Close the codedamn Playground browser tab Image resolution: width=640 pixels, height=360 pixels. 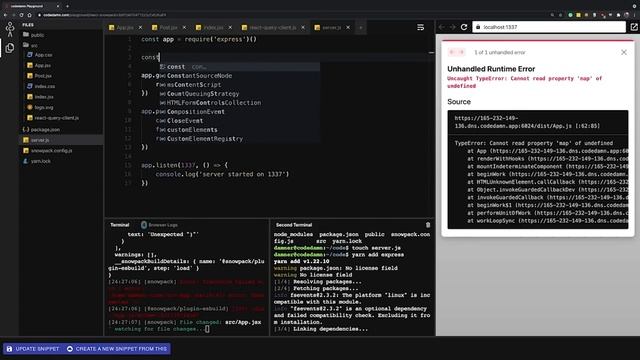(58, 6)
